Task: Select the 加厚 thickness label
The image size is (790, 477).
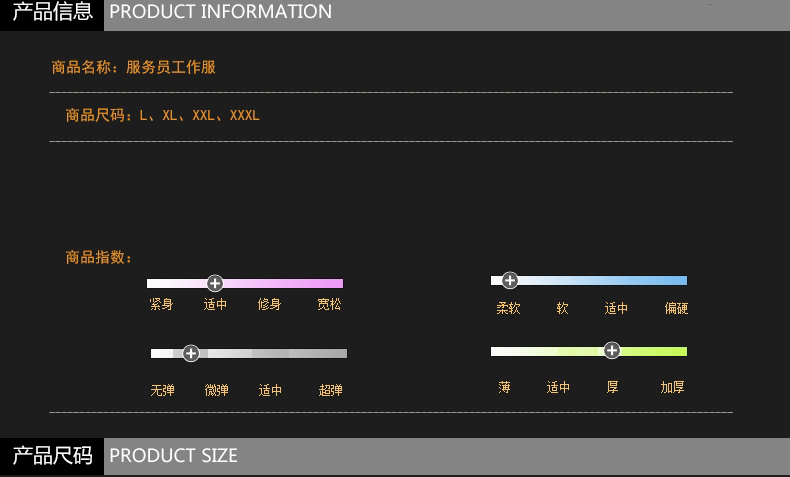Action: (x=672, y=387)
